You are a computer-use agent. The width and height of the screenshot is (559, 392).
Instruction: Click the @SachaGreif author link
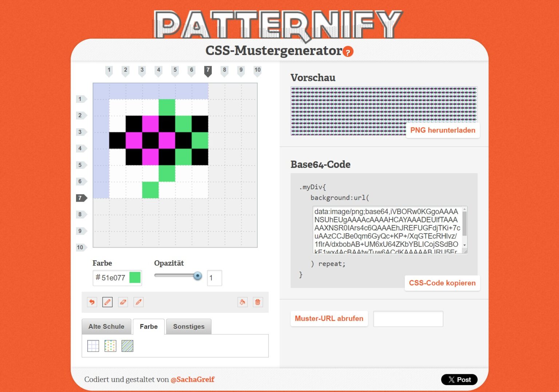click(193, 379)
